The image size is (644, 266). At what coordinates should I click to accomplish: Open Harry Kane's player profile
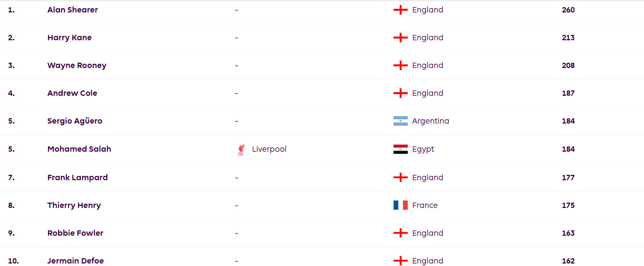[x=69, y=38]
